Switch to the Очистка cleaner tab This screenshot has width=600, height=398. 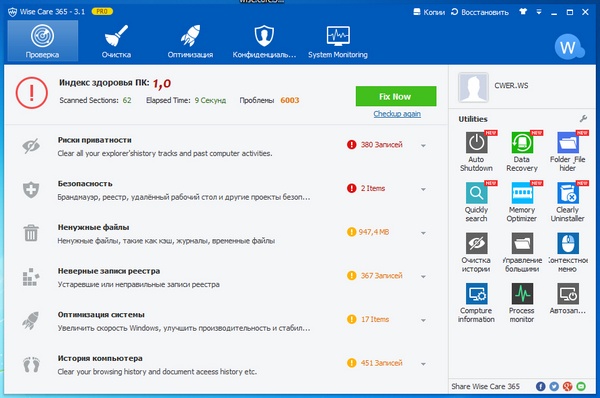click(x=116, y=41)
